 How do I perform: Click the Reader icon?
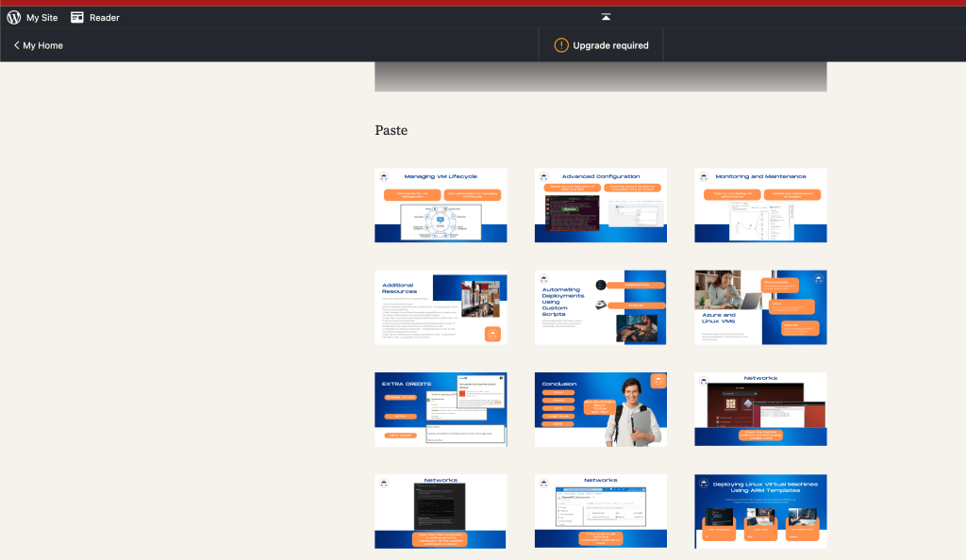point(77,17)
